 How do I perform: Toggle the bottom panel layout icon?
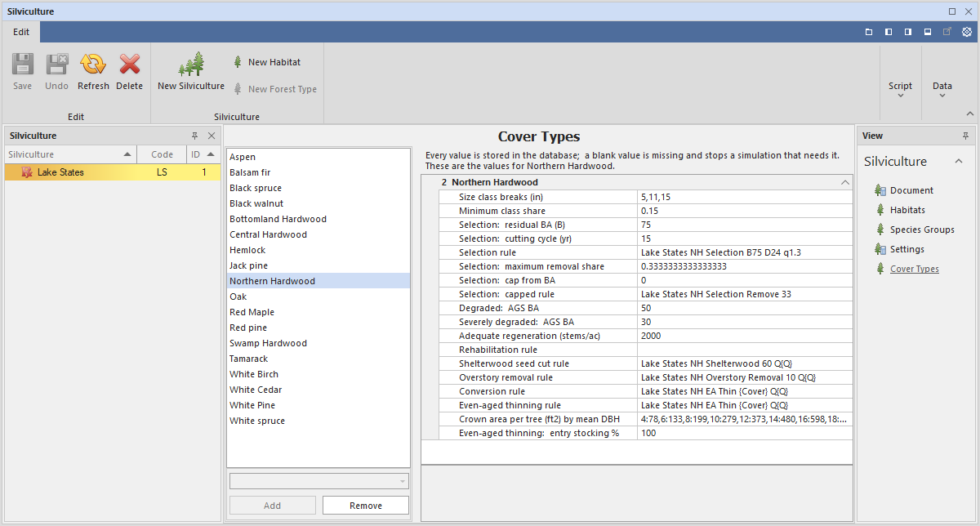(x=928, y=32)
